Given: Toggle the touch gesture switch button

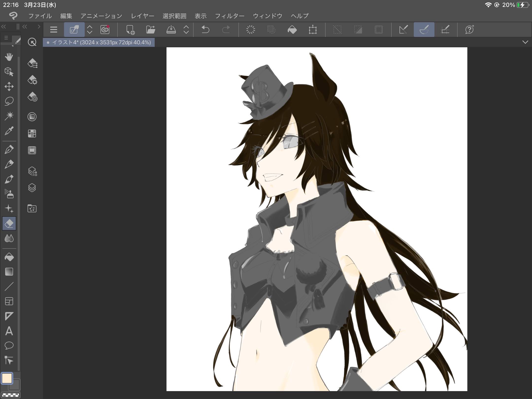Looking at the screenshot, I should [x=74, y=30].
